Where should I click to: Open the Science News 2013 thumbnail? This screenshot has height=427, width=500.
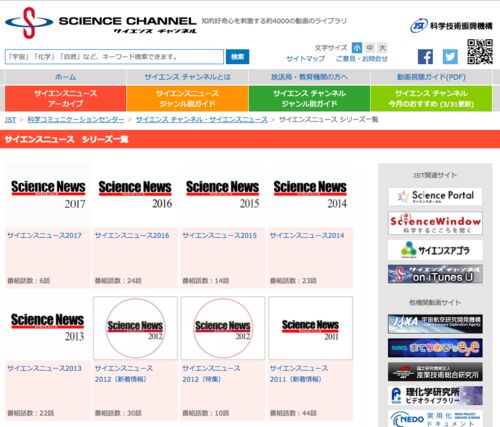click(x=47, y=328)
